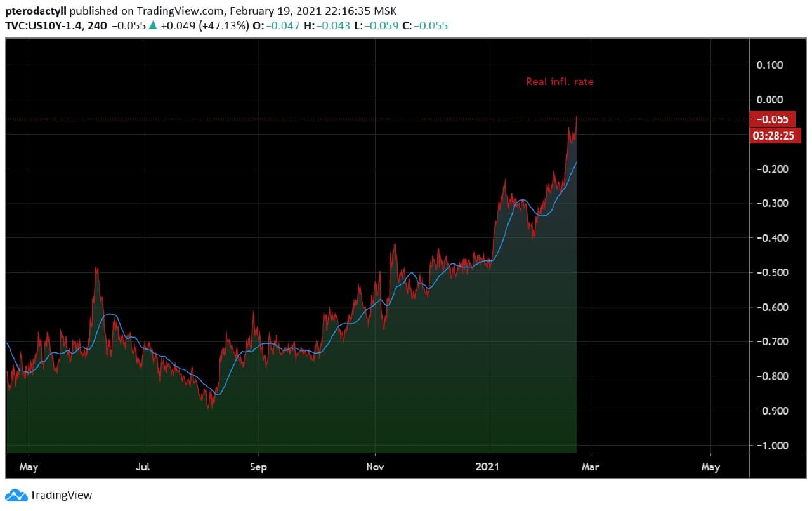The height and width of the screenshot is (511, 812).
Task: Click the pterodactyll author name
Action: pos(36,11)
